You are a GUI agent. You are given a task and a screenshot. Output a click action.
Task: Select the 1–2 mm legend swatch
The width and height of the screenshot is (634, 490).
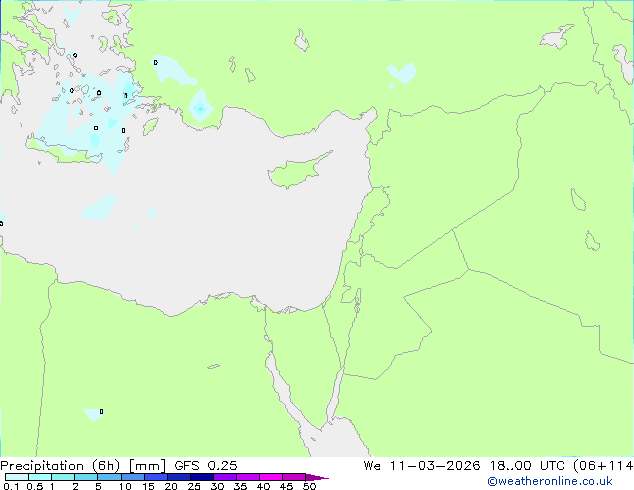pyautogui.click(x=63, y=477)
